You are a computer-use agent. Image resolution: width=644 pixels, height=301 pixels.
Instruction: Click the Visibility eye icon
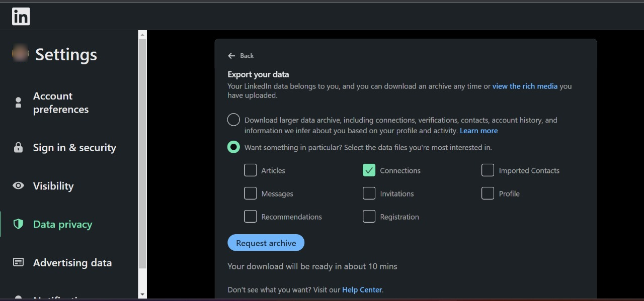click(19, 186)
